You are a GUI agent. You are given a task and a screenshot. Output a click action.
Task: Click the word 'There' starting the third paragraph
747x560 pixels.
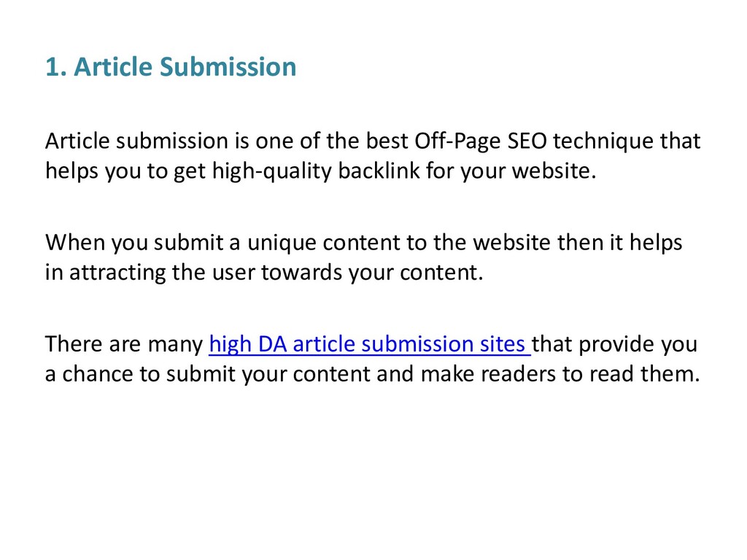(x=74, y=344)
